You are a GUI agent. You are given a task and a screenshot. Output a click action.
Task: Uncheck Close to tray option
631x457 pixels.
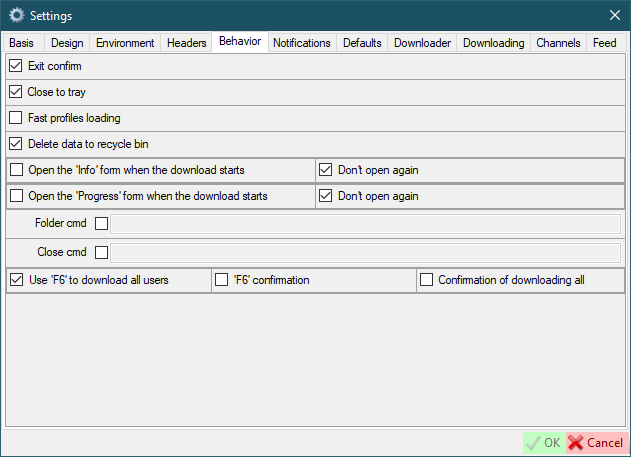click(16, 92)
